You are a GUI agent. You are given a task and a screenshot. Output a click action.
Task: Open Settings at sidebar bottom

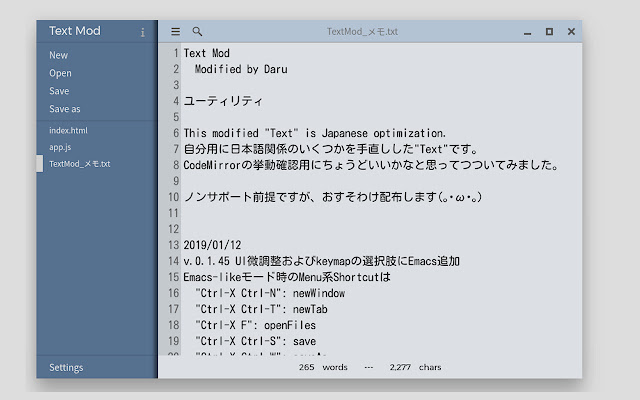[x=66, y=367]
